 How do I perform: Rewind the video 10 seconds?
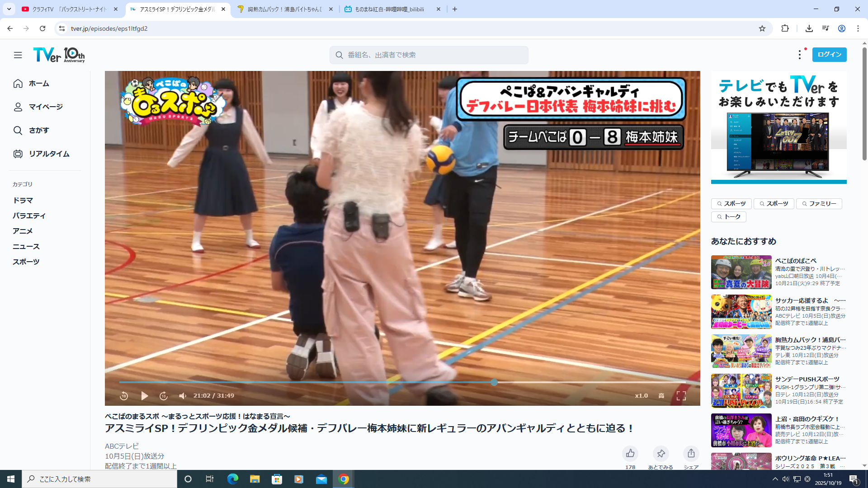pyautogui.click(x=124, y=396)
